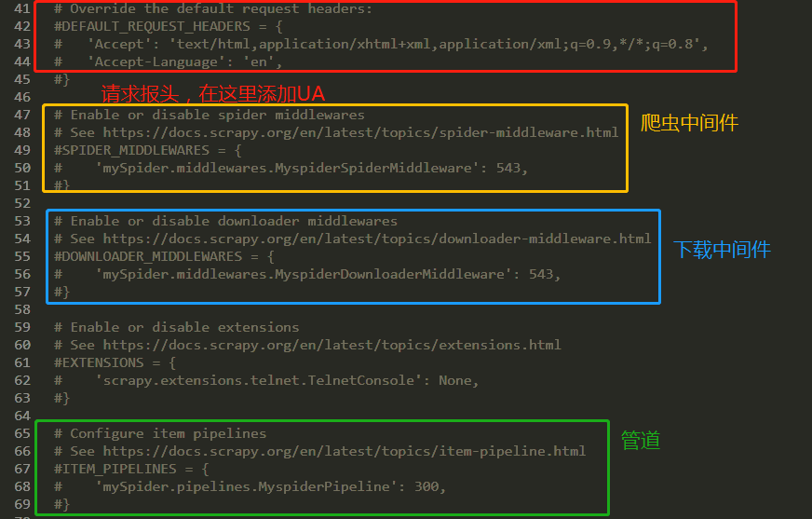Click line number 65 in the gutter
Image resolution: width=812 pixels, height=519 pixels.
click(x=22, y=433)
